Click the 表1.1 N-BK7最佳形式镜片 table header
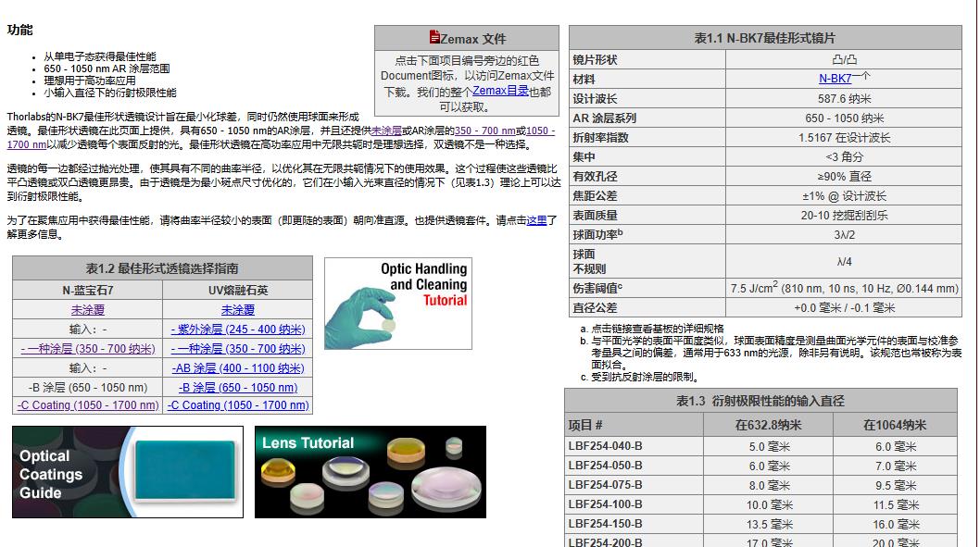Image resolution: width=980 pixels, height=547 pixels. pyautogui.click(x=765, y=38)
